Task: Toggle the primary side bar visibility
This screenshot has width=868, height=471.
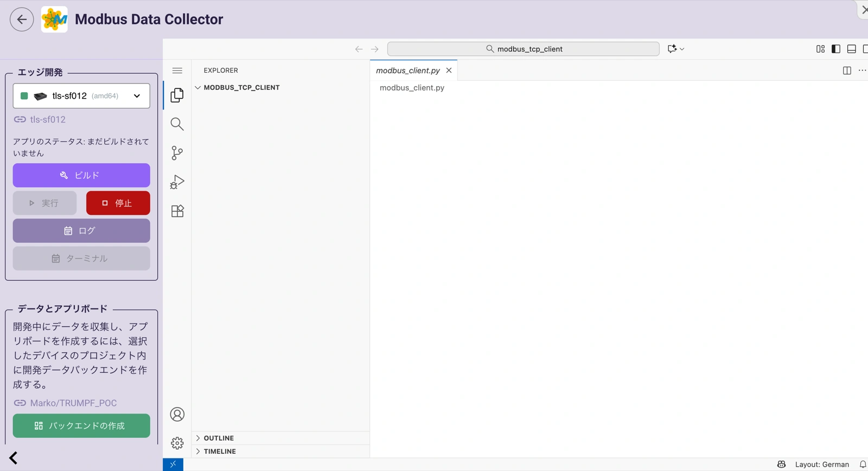Action: click(x=836, y=49)
